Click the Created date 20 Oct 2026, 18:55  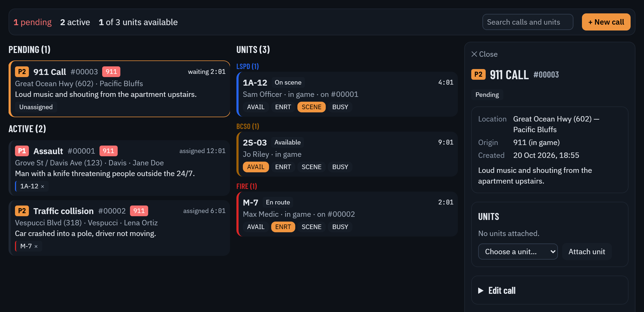pos(546,155)
